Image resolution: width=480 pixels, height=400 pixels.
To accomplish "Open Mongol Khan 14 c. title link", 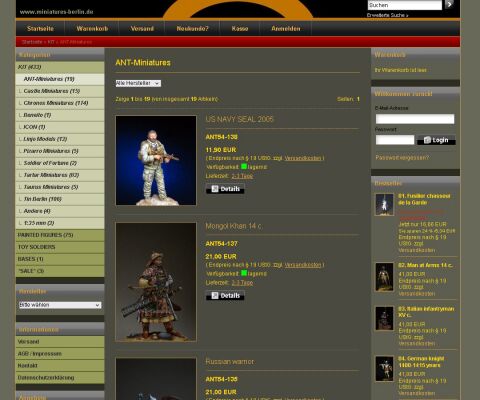I will tap(233, 226).
